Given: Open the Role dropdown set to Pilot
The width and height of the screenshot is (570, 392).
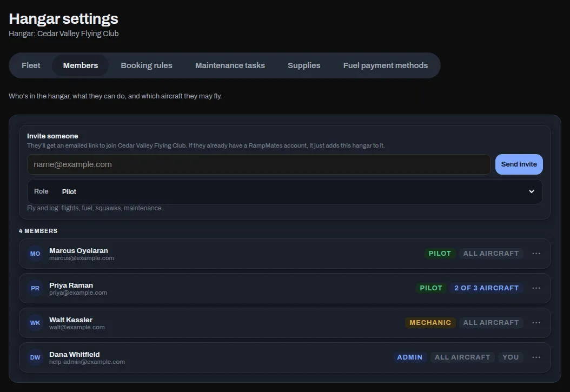Looking at the screenshot, I should pyautogui.click(x=284, y=191).
